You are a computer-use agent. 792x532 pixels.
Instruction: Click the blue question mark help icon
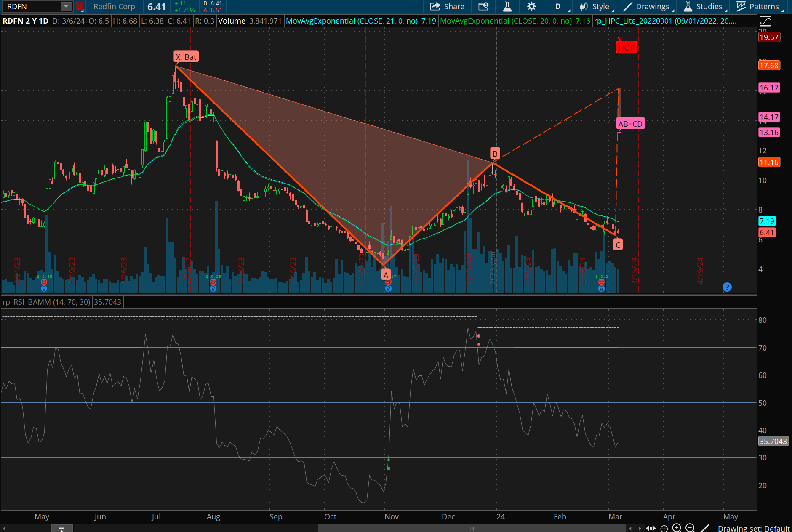pyautogui.click(x=727, y=287)
